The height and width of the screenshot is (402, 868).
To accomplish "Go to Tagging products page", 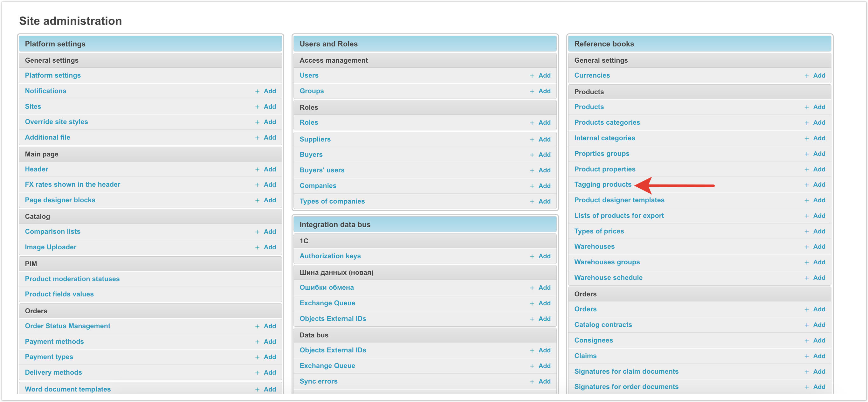I will [x=603, y=184].
